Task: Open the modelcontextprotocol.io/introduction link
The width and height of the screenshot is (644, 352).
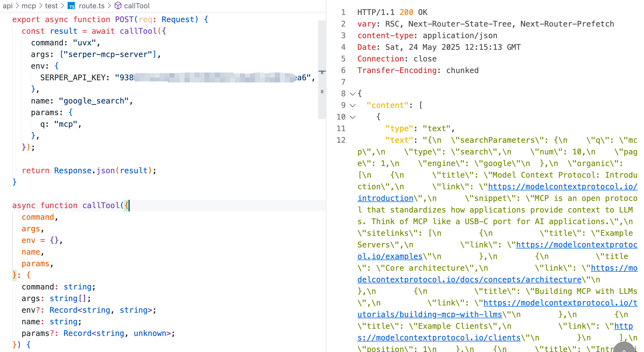Action: pos(563,187)
